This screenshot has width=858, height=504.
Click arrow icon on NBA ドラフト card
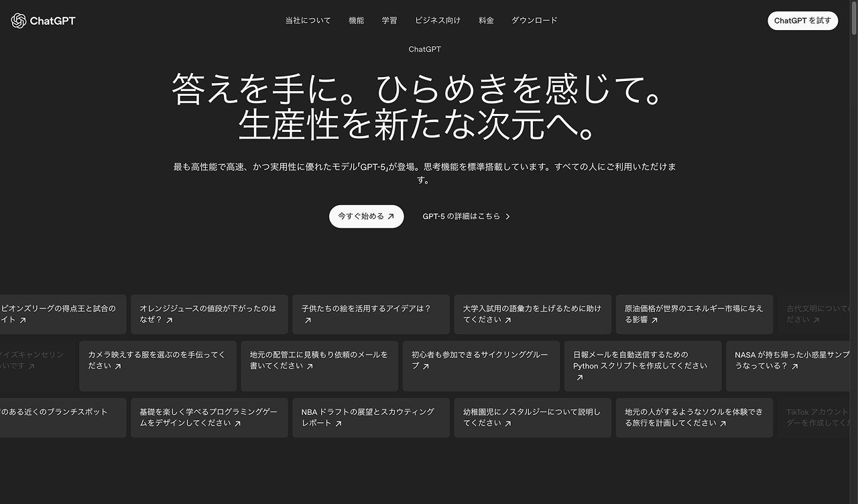[339, 424]
